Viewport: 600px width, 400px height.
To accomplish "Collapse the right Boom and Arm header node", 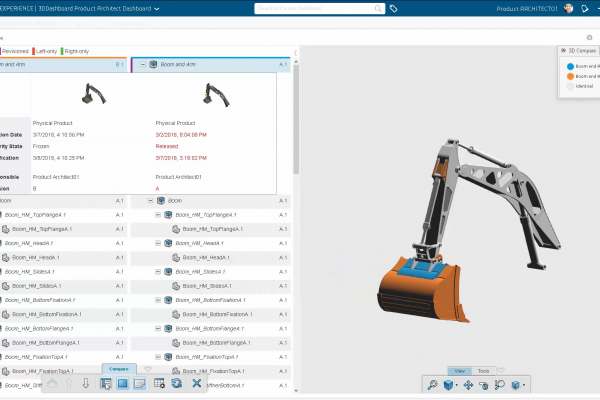I will coord(143,64).
